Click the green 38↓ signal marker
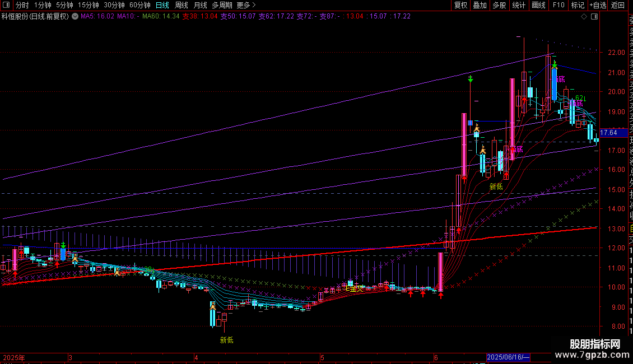633x364 pixels. pos(150,269)
